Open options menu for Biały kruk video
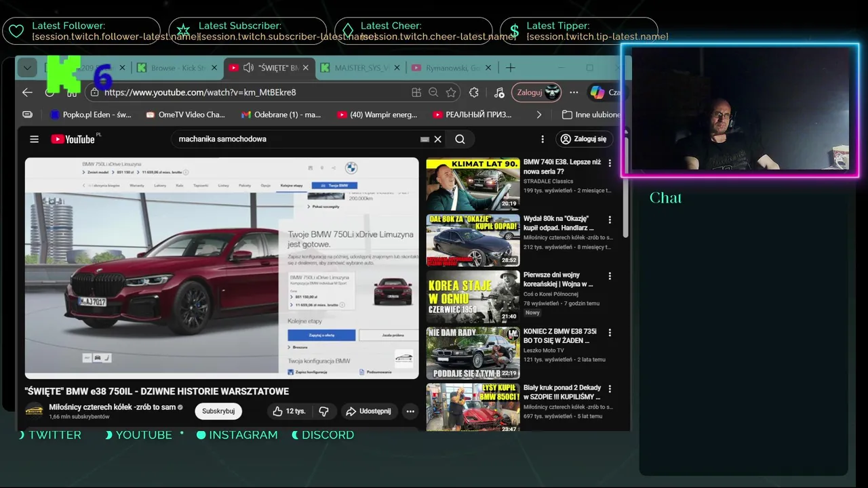868x488 pixels. point(610,389)
